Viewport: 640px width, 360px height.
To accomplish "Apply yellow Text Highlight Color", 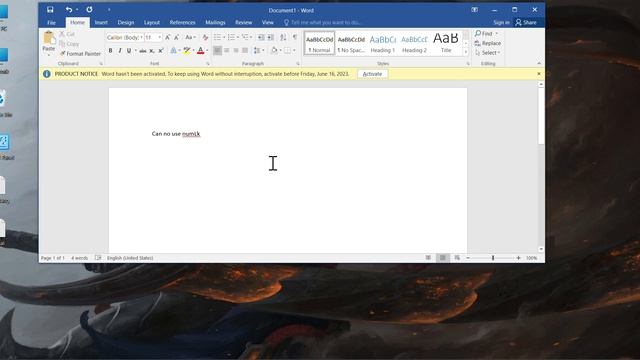I will click(187, 51).
